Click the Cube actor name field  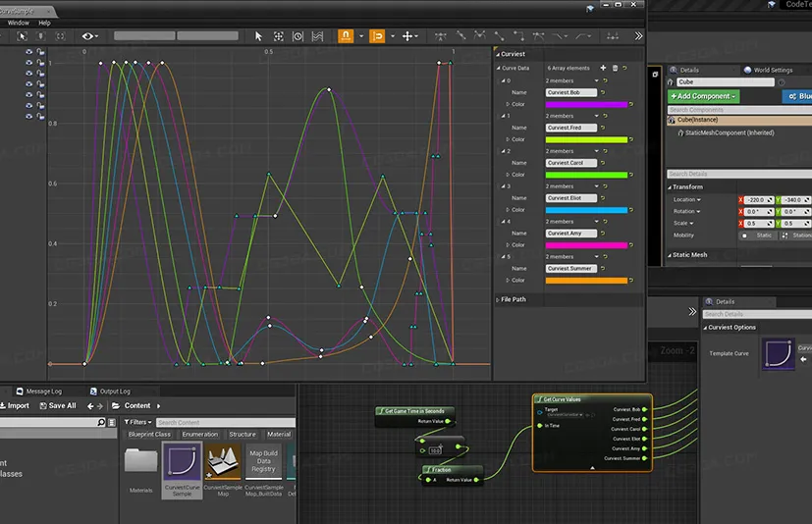point(726,81)
